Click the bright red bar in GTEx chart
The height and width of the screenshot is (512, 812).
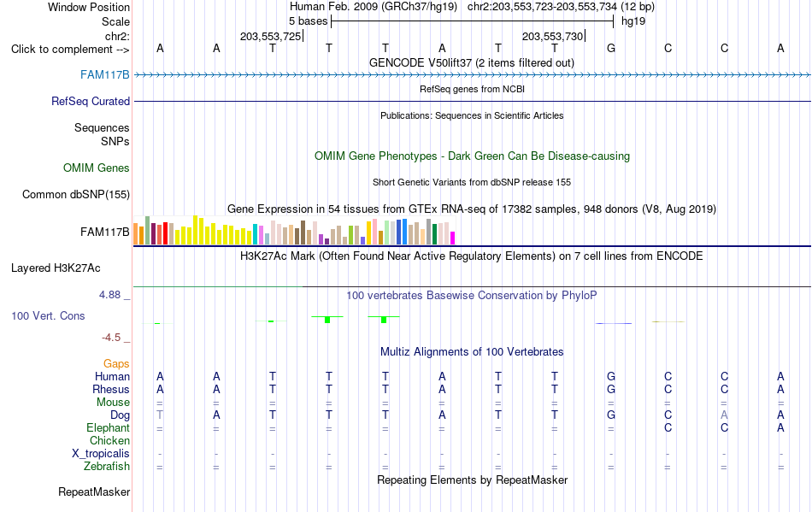[165, 233]
